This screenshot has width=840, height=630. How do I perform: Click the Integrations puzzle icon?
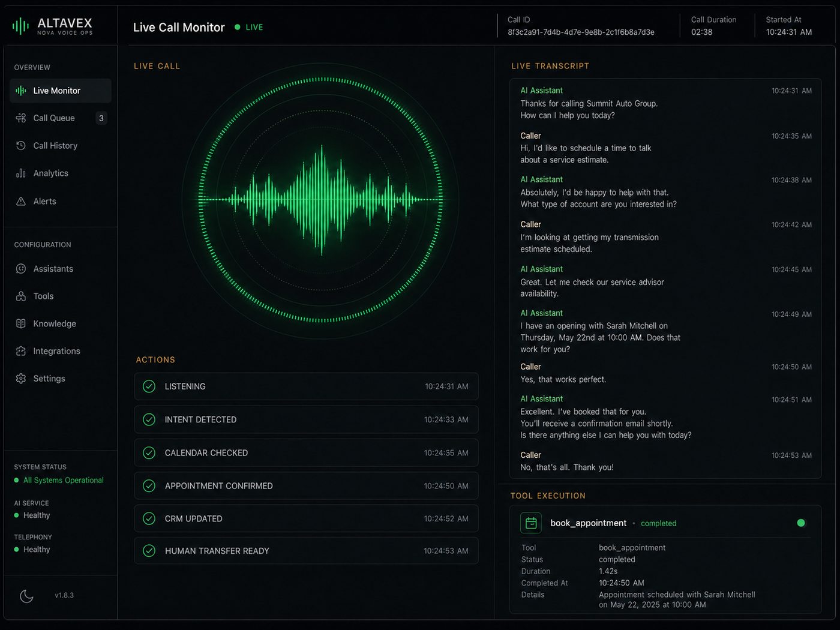(21, 351)
